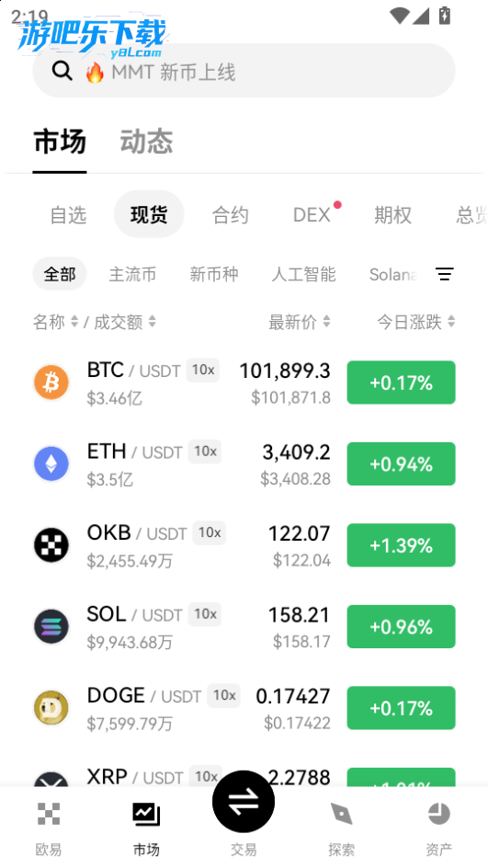Tap the Solana coin icon
488x868 pixels.
point(51,626)
